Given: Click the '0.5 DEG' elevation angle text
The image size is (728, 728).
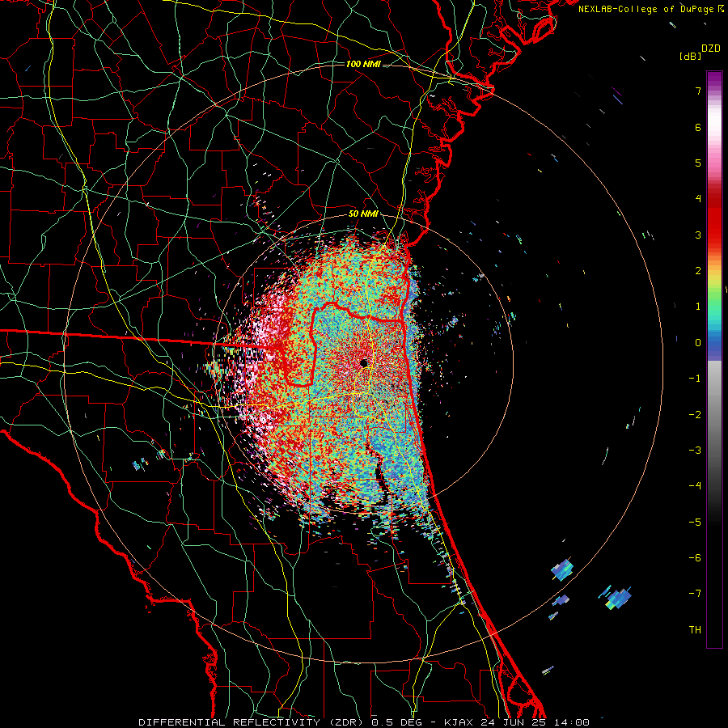Looking at the screenshot, I should tap(396, 722).
